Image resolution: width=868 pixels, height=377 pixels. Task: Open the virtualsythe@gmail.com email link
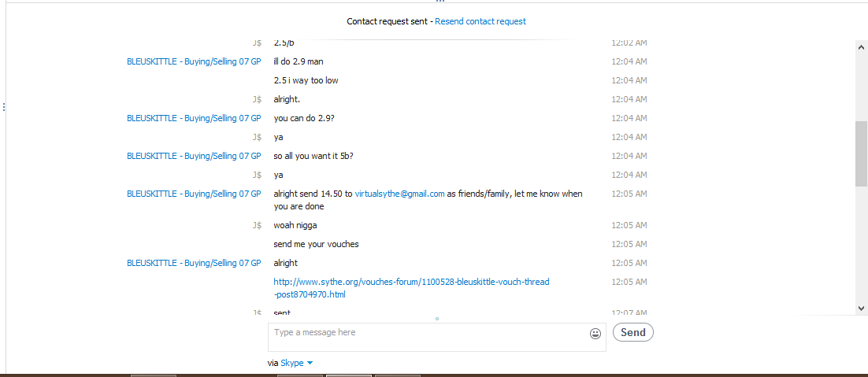point(399,194)
